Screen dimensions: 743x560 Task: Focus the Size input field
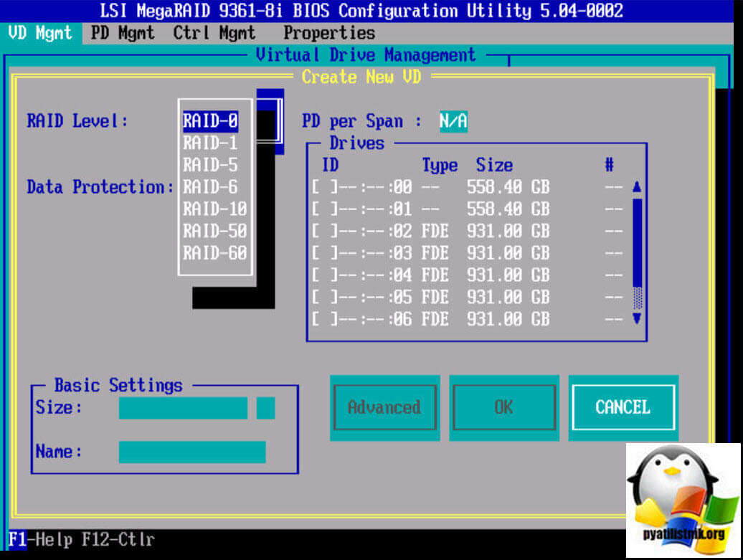click(183, 408)
